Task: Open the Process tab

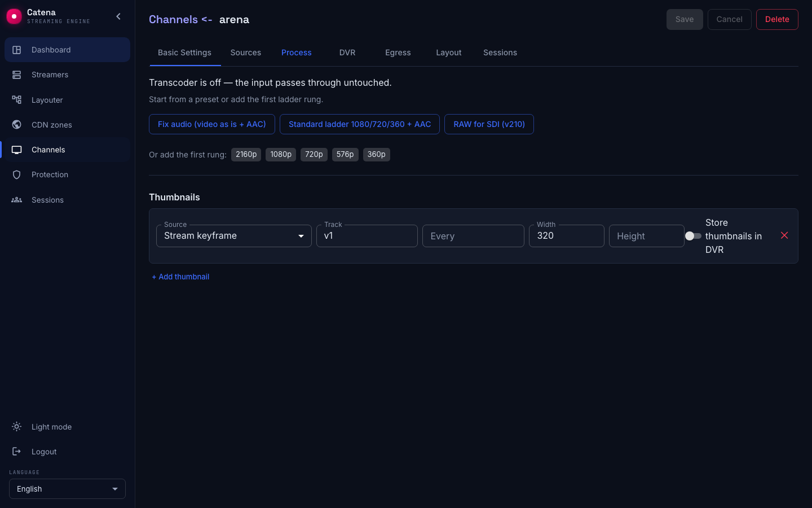Action: point(297,52)
